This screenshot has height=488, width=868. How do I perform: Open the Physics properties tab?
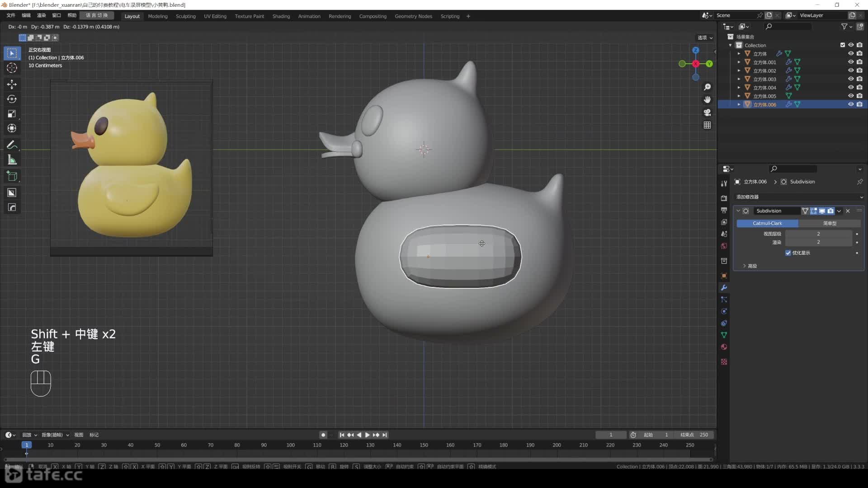(724, 311)
